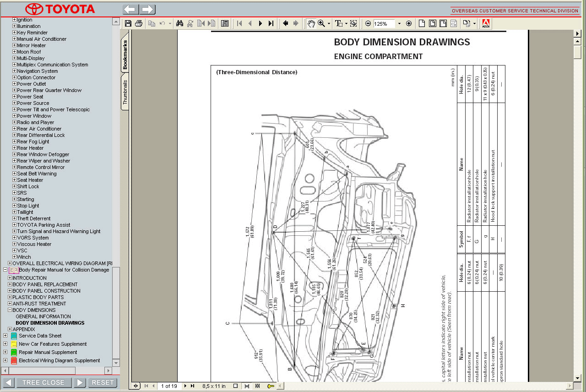Click the RESET button
586x392 pixels.
coord(103,382)
